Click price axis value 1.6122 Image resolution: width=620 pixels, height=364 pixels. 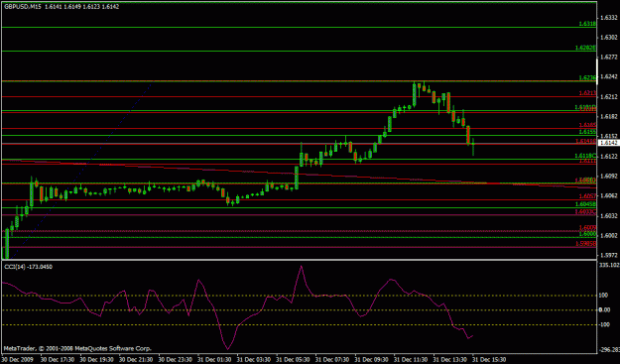pos(609,156)
